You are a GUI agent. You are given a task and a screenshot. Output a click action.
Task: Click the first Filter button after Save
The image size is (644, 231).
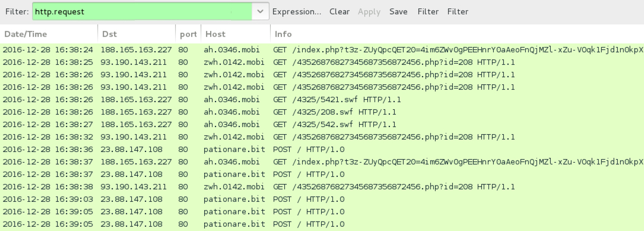(x=428, y=11)
